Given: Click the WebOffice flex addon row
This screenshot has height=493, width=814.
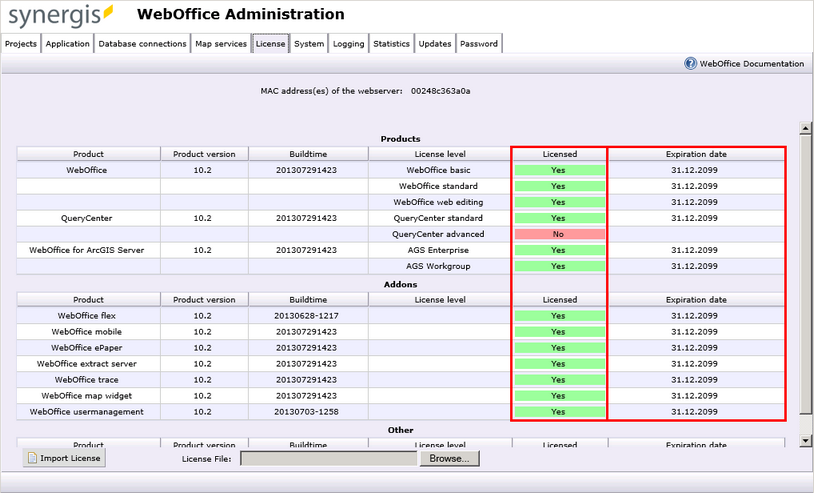Looking at the screenshot, I should click(401, 316).
